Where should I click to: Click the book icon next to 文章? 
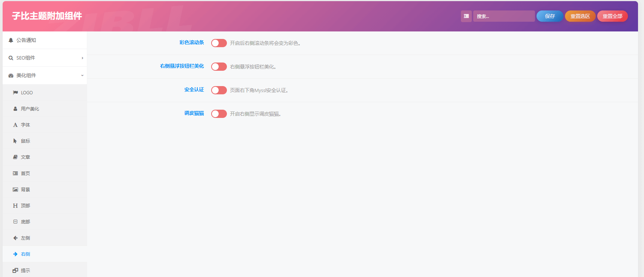point(15,157)
